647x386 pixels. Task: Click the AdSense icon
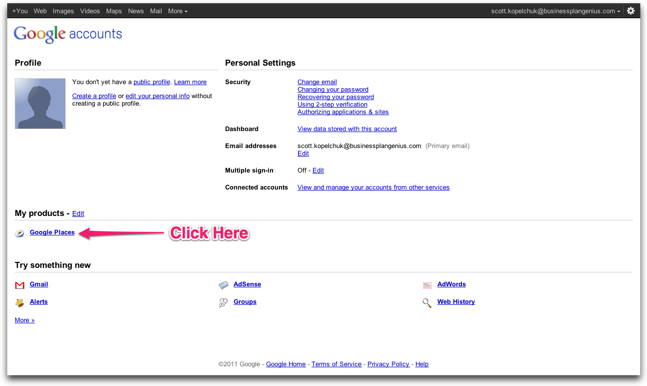(223, 285)
